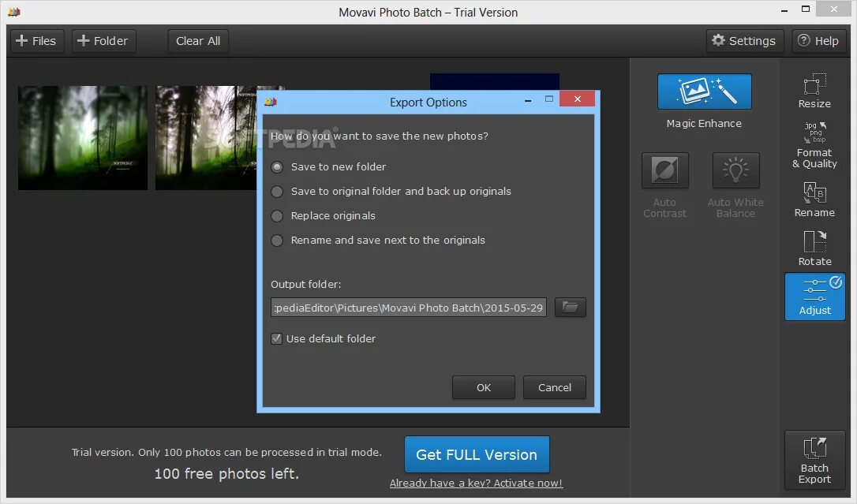The image size is (857, 504).
Task: Open the Help menu
Action: pyautogui.click(x=818, y=41)
